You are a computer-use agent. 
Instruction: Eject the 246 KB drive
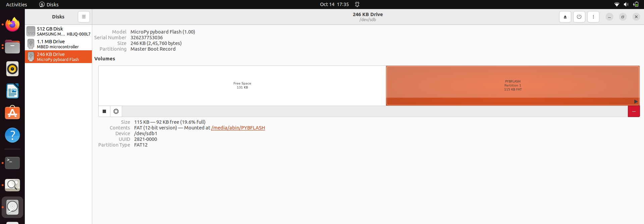(x=565, y=17)
